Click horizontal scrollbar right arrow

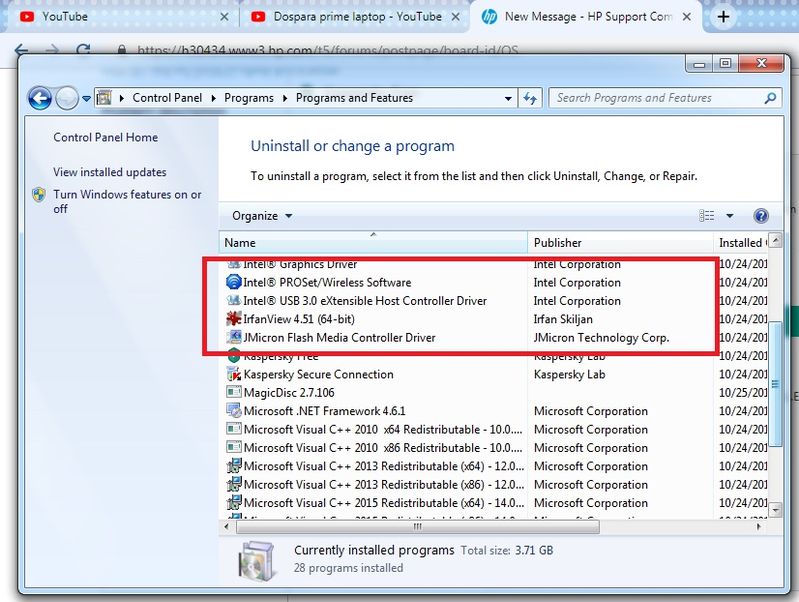[x=759, y=527]
